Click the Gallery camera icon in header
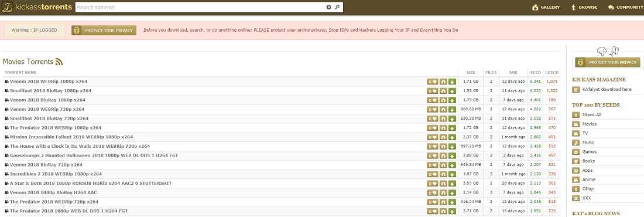This screenshot has height=217, width=644. [x=535, y=8]
